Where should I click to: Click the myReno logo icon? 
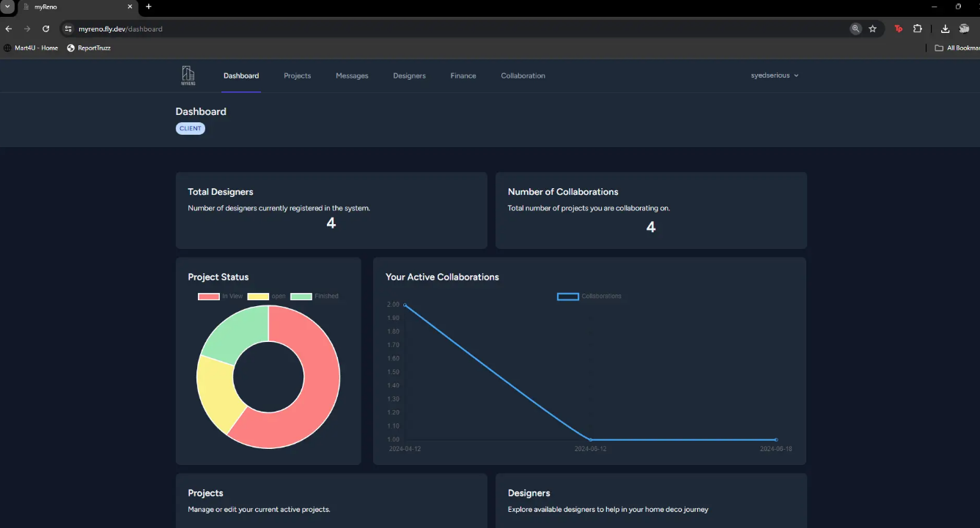coord(188,75)
